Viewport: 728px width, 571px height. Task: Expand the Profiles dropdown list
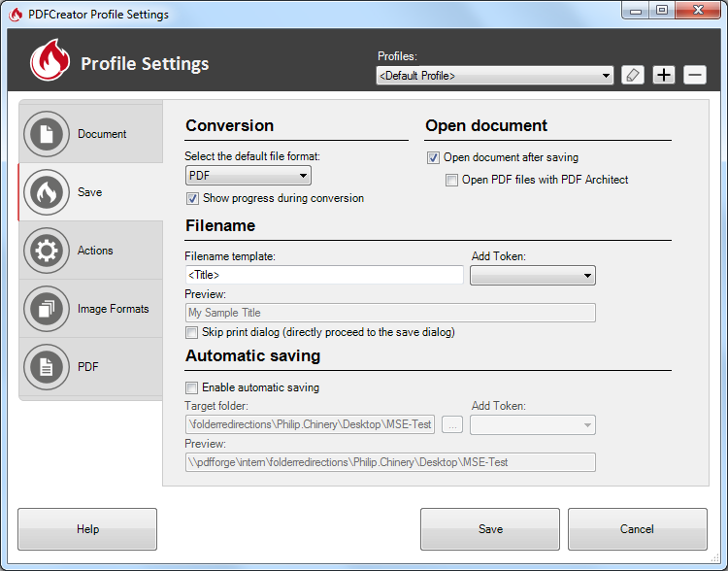tap(495, 76)
